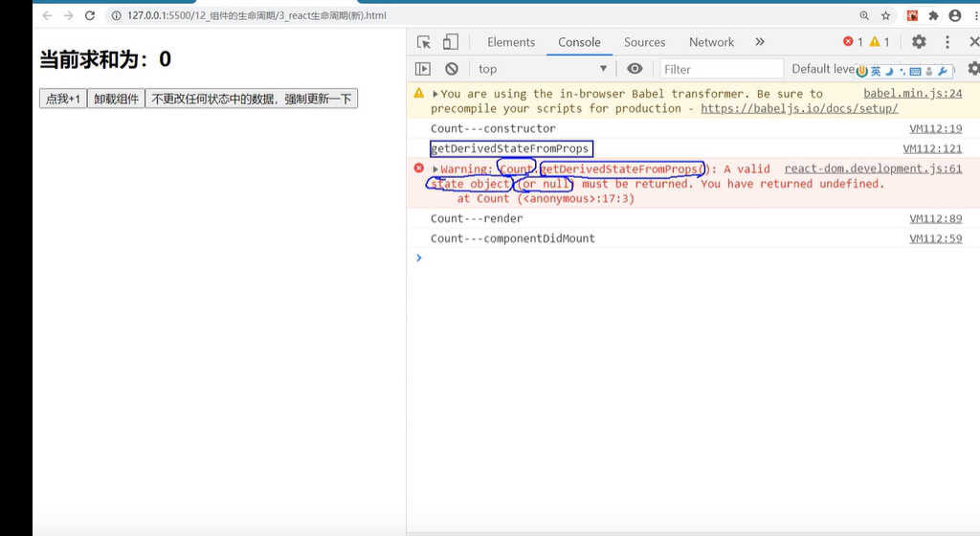Click the red extension icon in toolbar

[912, 15]
